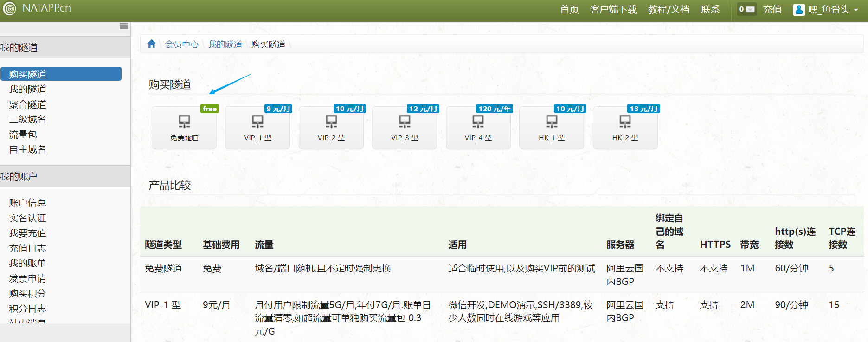Open 聚合隧道 sidebar item
This screenshot has width=868, height=342.
click(27, 104)
